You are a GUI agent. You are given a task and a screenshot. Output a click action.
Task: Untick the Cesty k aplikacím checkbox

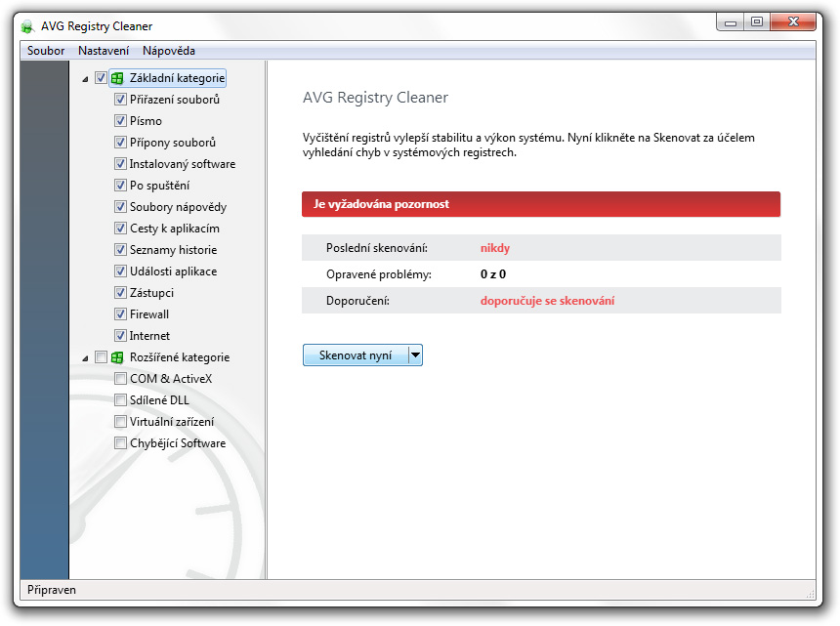120,229
